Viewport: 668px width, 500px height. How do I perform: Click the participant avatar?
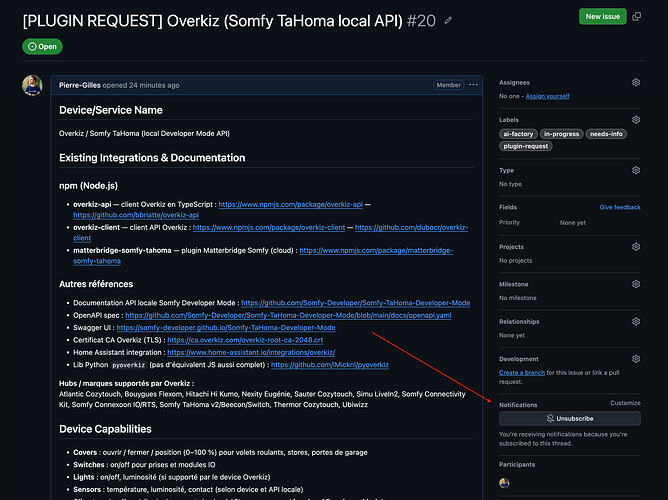504,483
